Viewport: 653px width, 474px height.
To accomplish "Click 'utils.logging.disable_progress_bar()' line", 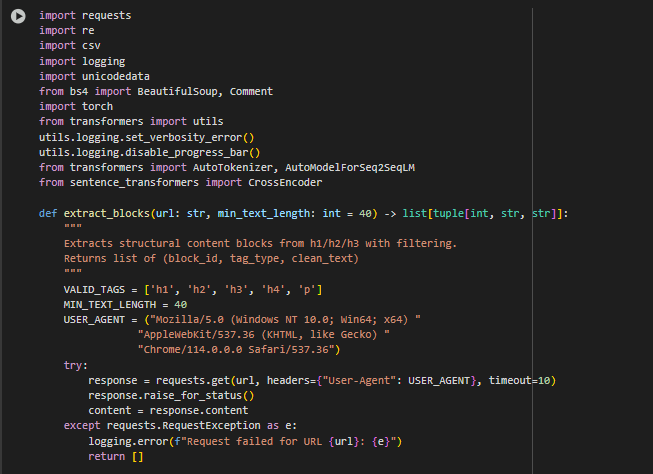I will click(150, 152).
